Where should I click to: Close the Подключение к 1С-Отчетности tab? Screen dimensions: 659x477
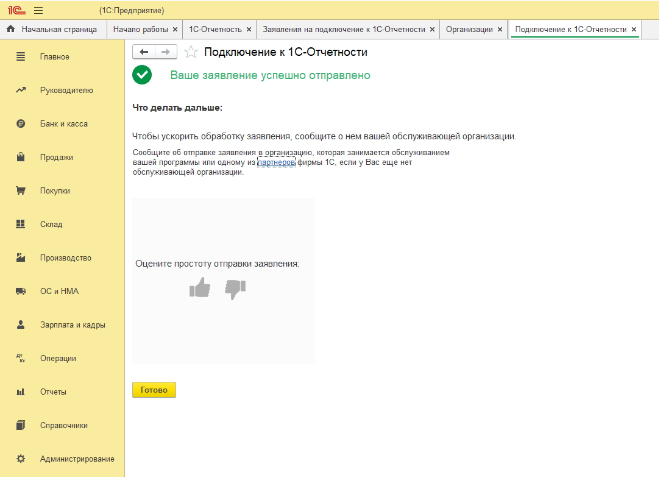click(634, 29)
